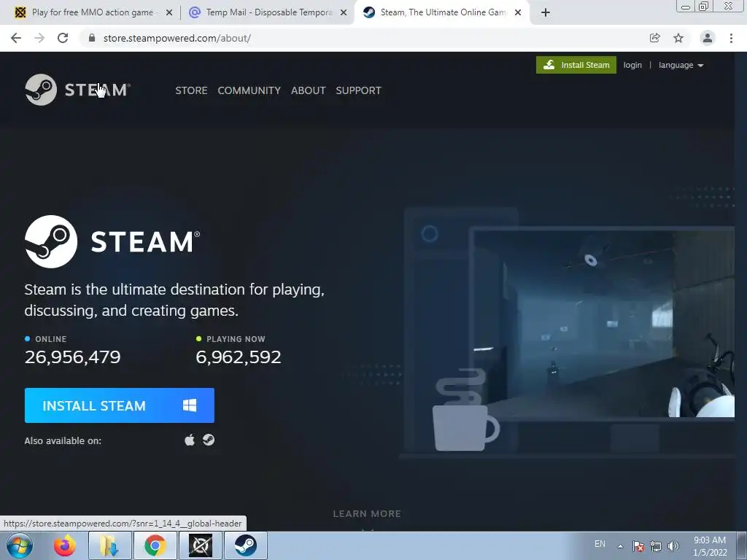Bookmark this page with the star
The height and width of the screenshot is (560, 747).
[678, 38]
